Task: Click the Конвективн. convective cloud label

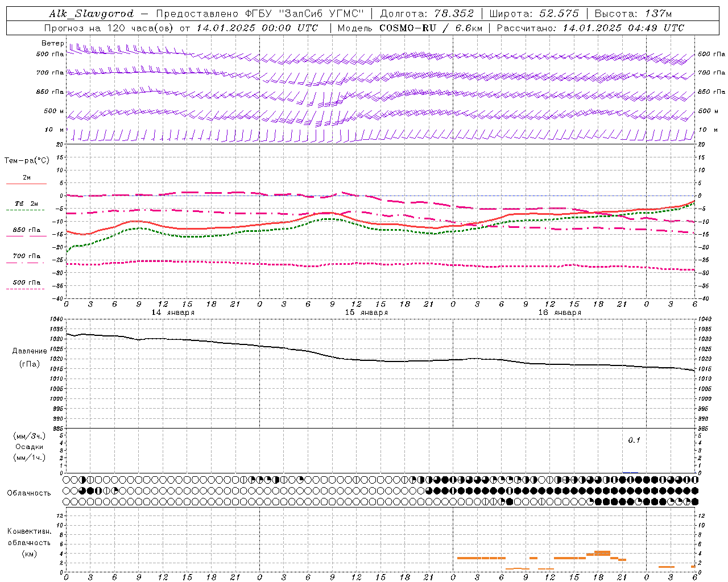Action: [30, 531]
